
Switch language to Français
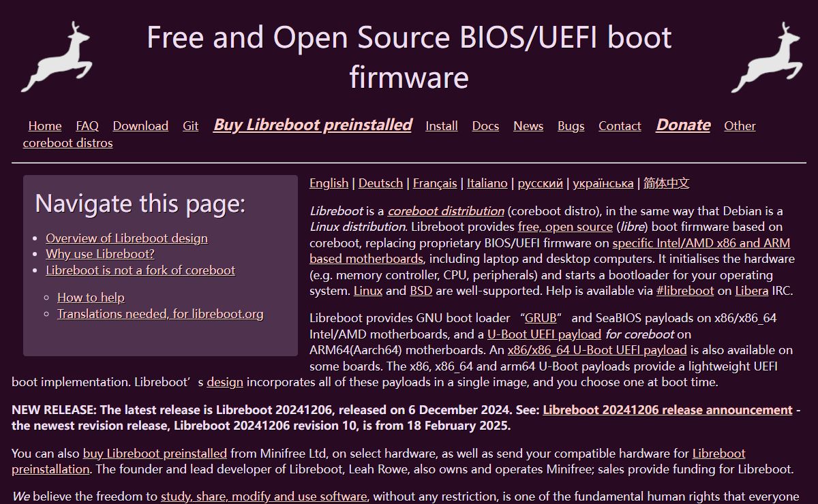tap(435, 183)
